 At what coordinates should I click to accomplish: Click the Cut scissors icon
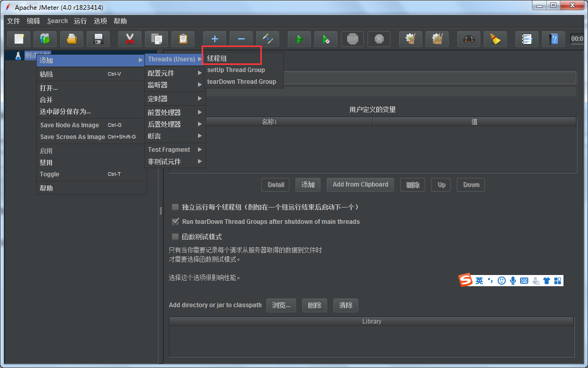[130, 39]
